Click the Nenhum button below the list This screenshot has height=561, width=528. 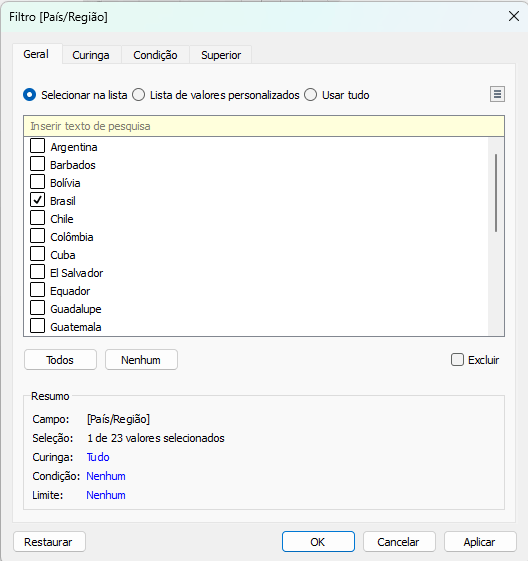pos(141,360)
